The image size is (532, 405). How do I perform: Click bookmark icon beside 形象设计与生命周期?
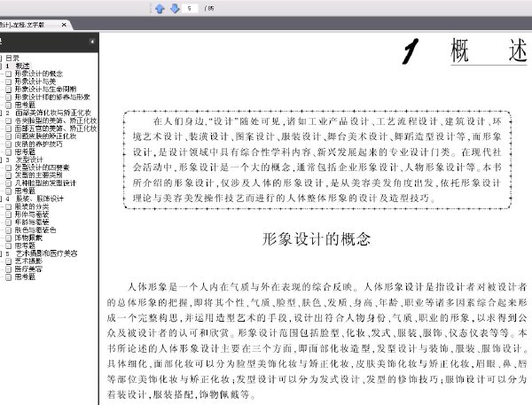[x=9, y=90]
